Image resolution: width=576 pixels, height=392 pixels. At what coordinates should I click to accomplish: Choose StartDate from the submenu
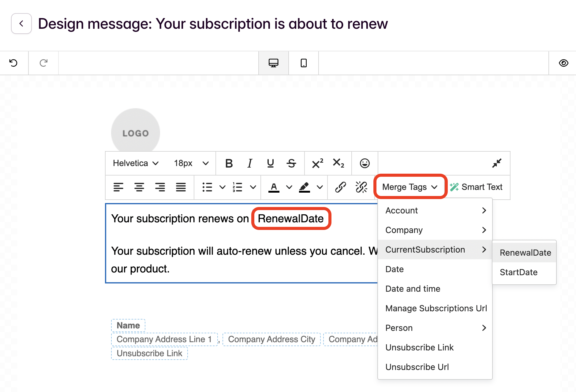pyautogui.click(x=524, y=272)
